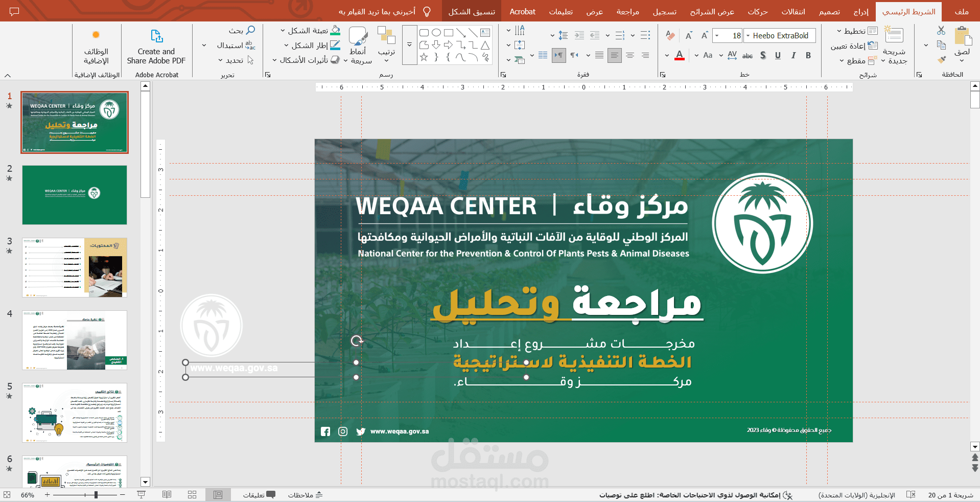Screen dimensions: 980x502
Task: Toggle Center alignment button
Action: (x=630, y=55)
